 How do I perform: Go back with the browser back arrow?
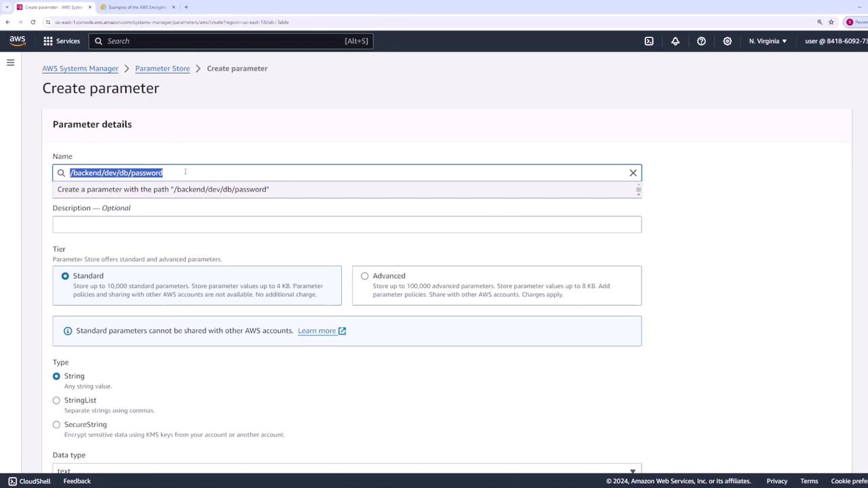click(7, 22)
